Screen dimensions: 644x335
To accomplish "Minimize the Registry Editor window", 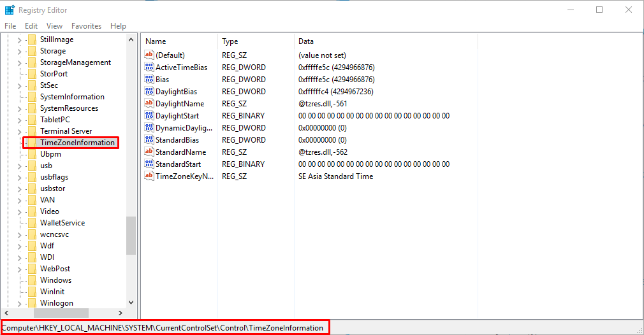I will tap(571, 10).
